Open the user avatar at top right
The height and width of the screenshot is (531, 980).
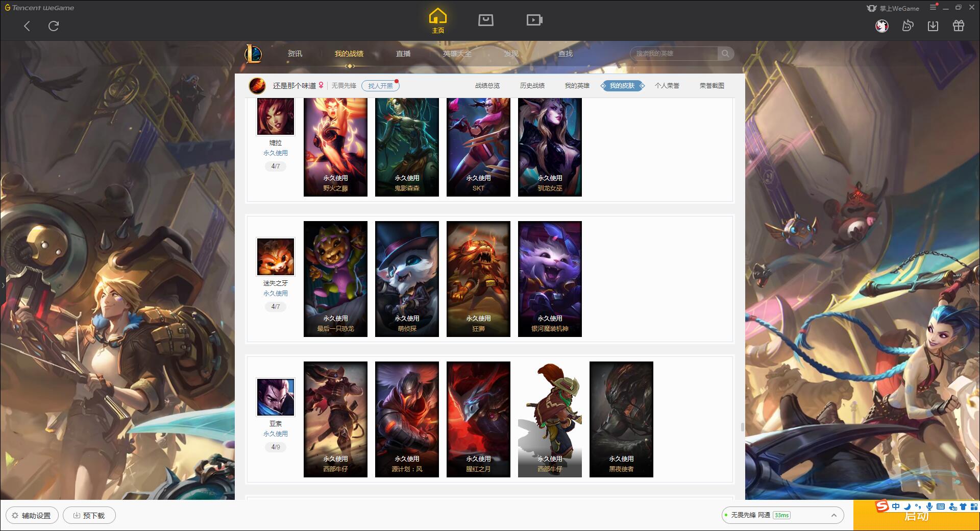(x=881, y=26)
